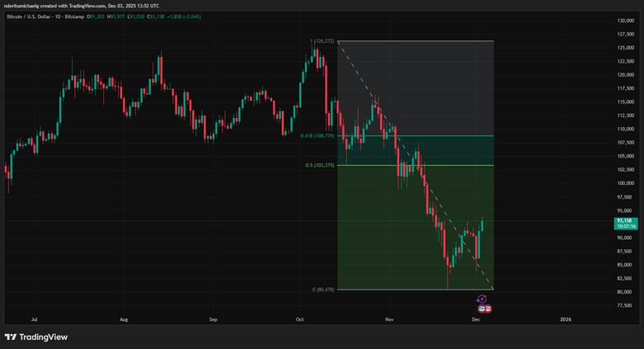Viewport: 644px width, 349px height.
Task: Select the 0.5 Fibonacci horizontal line
Action: click(x=416, y=165)
